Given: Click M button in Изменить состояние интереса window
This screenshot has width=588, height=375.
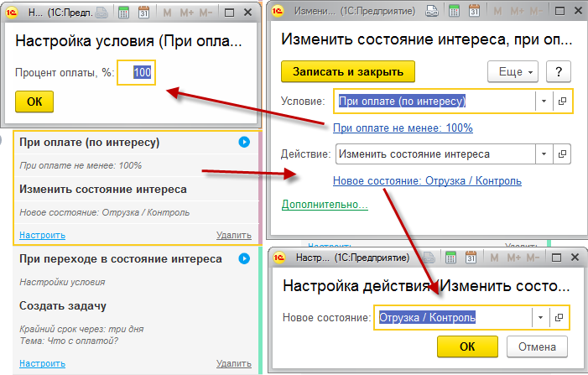Looking at the screenshot, I should coord(497,12).
